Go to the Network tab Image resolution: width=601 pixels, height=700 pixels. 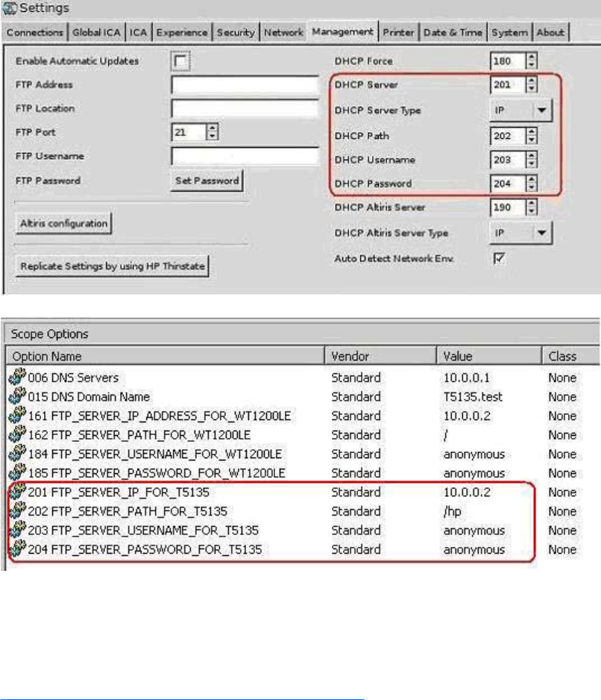[283, 33]
